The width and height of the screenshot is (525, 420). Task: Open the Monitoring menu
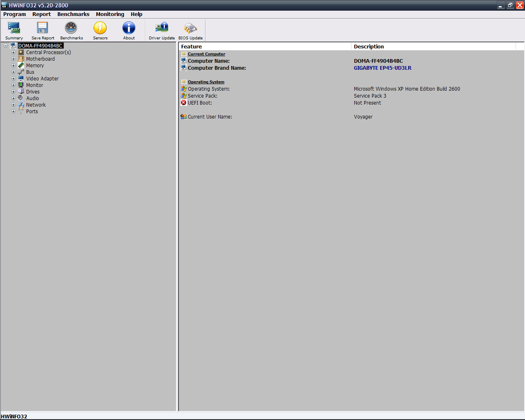click(x=110, y=14)
